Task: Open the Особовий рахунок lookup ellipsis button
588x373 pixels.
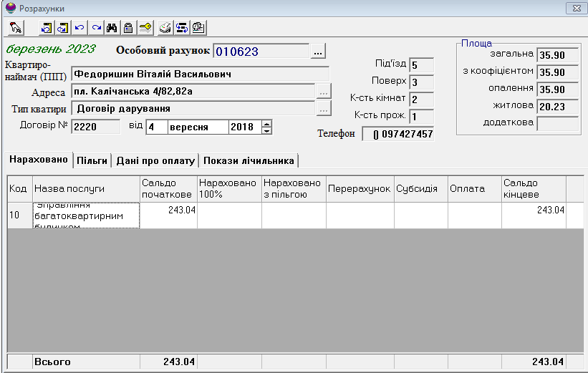Action: (319, 51)
